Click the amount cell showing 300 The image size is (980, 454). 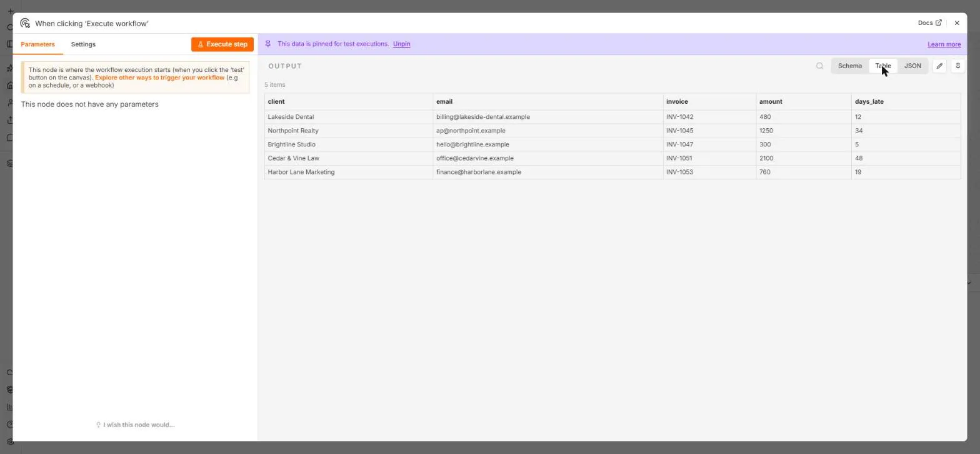tap(804, 144)
